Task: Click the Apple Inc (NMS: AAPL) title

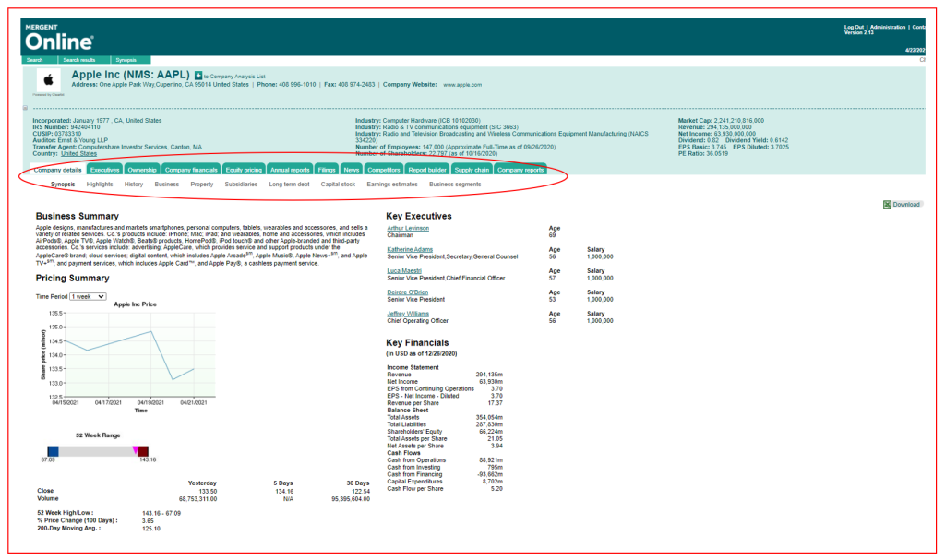Action: click(x=131, y=75)
